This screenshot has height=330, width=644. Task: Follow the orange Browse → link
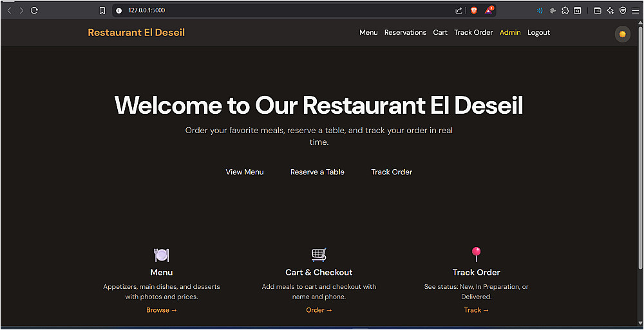point(162,310)
